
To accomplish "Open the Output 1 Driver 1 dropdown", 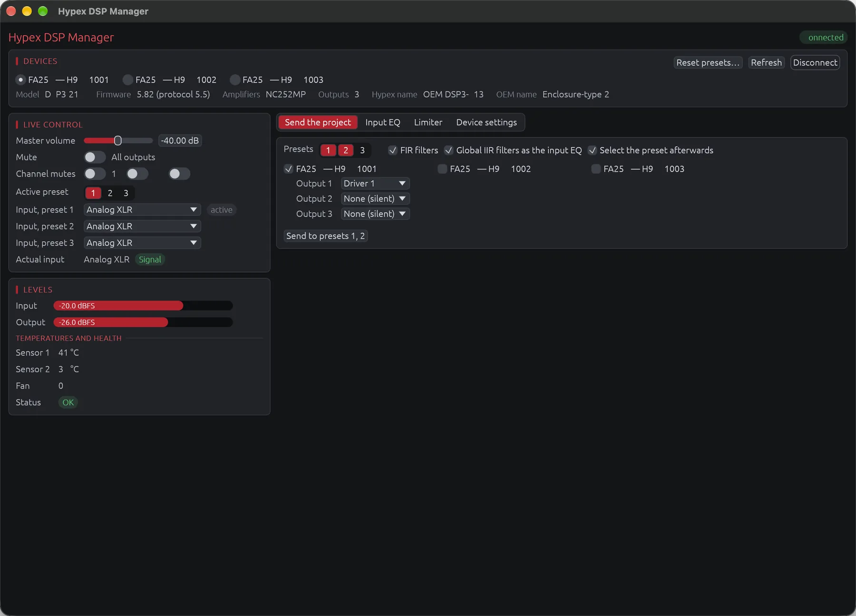I will 375,184.
